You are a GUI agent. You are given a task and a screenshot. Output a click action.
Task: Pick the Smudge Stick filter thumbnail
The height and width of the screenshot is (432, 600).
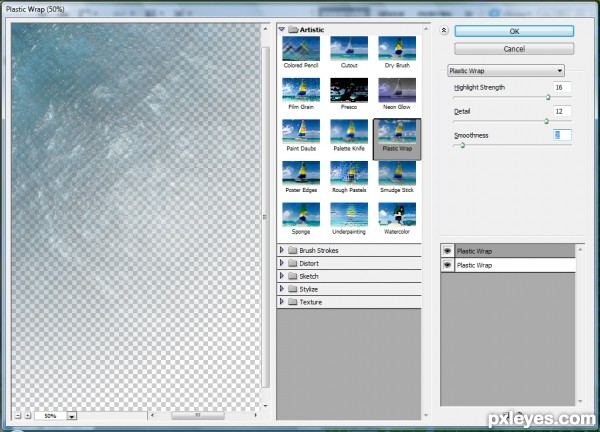397,173
